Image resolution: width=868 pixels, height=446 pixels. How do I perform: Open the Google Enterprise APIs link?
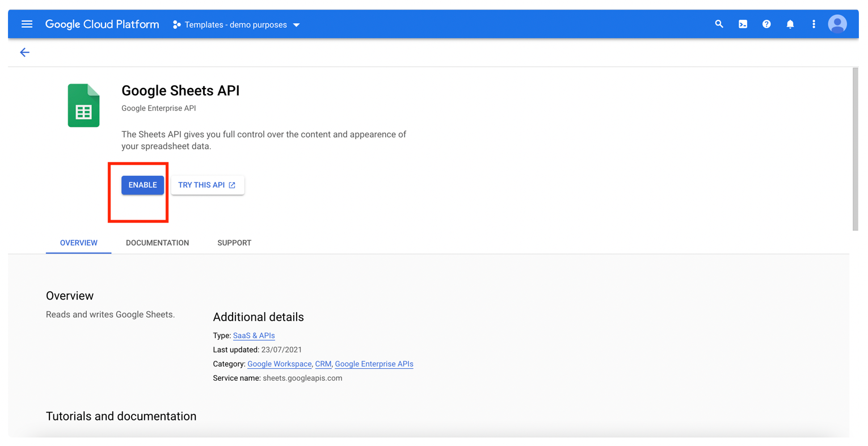click(x=374, y=364)
